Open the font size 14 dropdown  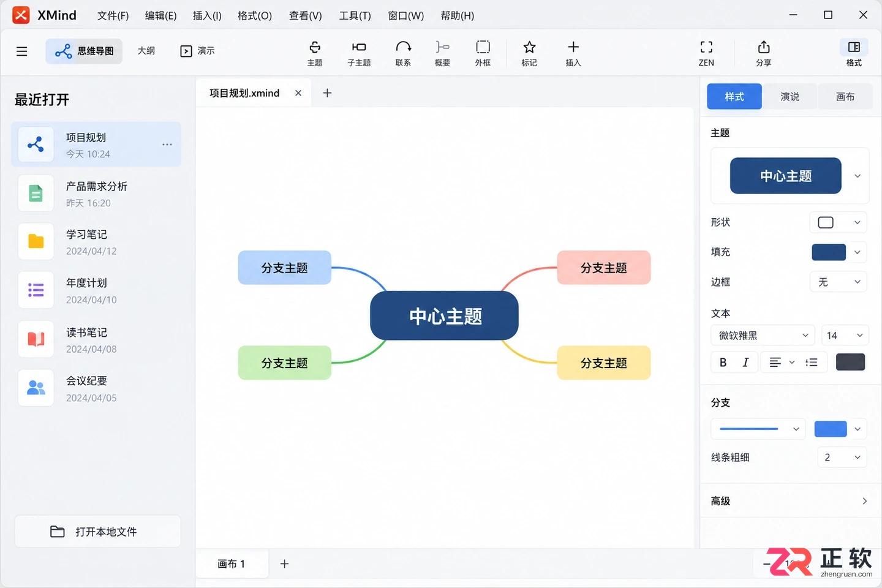(844, 336)
